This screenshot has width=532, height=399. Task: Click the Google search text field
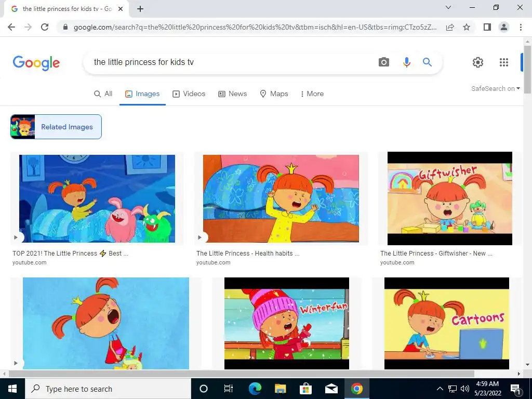point(231,62)
